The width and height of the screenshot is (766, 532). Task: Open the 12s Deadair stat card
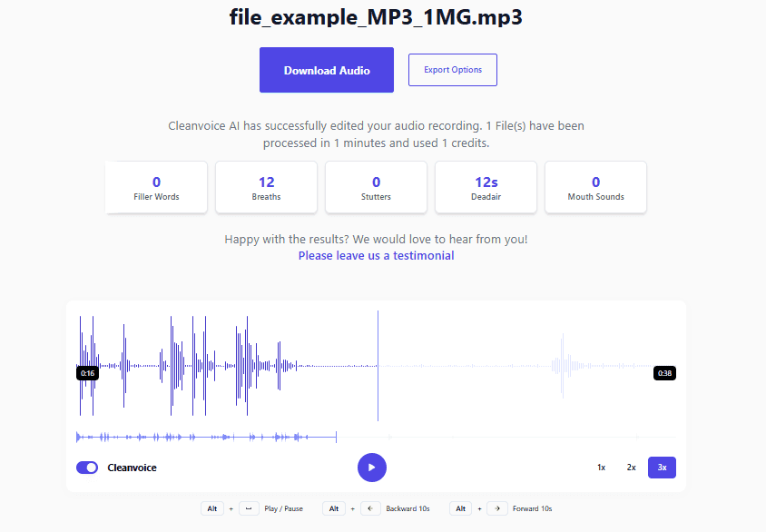486,188
